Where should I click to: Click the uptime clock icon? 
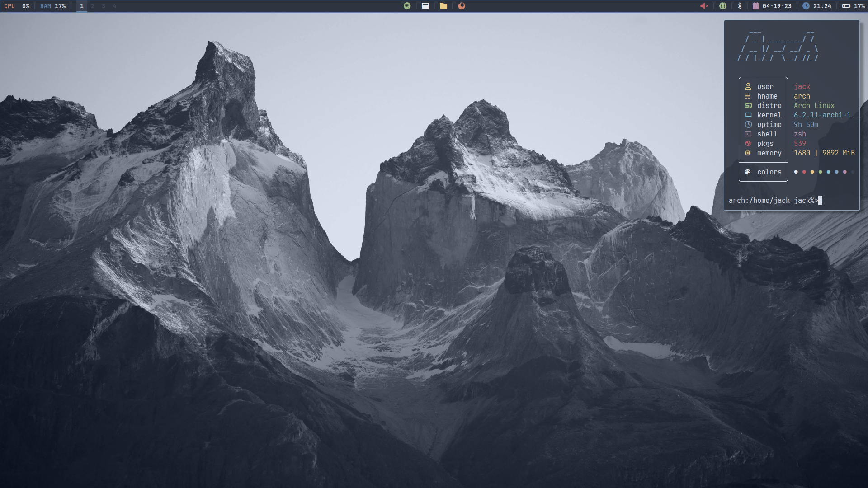[748, 124]
